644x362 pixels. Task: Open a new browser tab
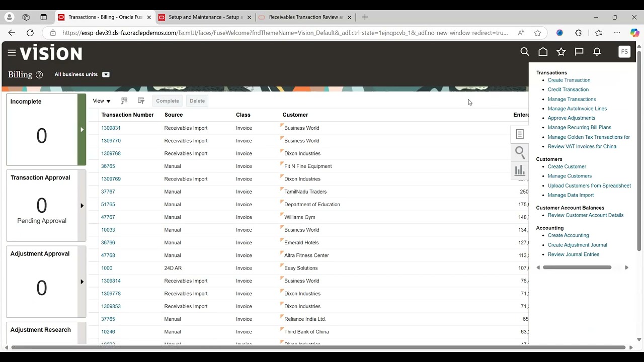pos(365,17)
